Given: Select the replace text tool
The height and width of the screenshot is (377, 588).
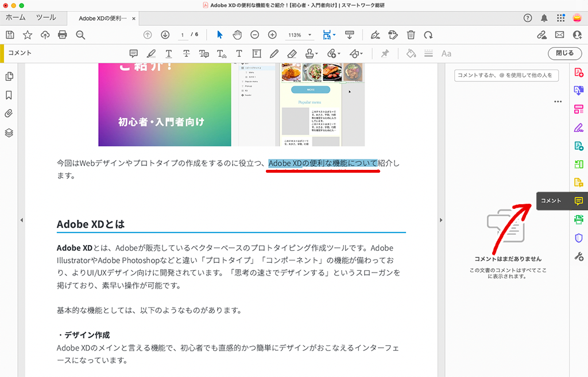Looking at the screenshot, I should click(204, 53).
